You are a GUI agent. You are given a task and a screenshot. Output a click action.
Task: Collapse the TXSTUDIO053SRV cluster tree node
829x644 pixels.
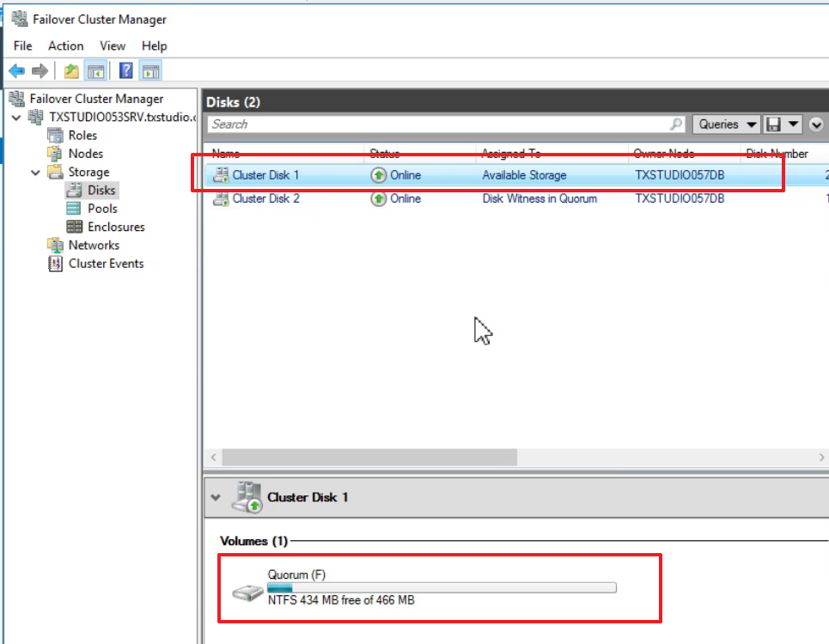[16, 118]
